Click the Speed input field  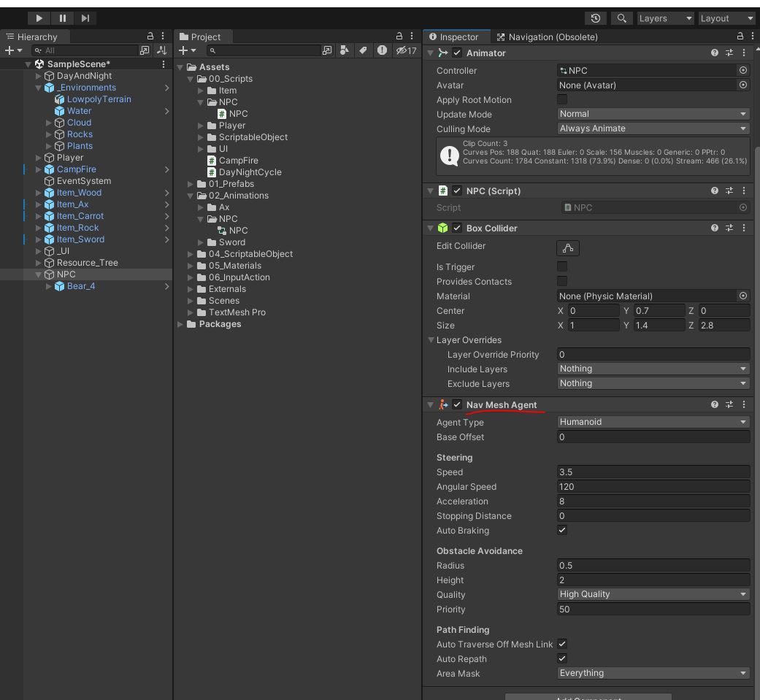653,472
